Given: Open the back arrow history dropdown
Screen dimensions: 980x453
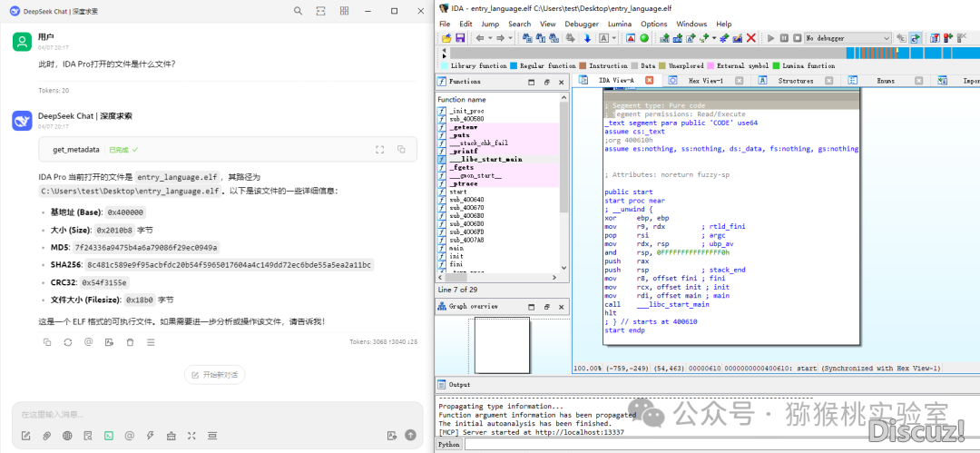Looking at the screenshot, I should click(x=489, y=38).
